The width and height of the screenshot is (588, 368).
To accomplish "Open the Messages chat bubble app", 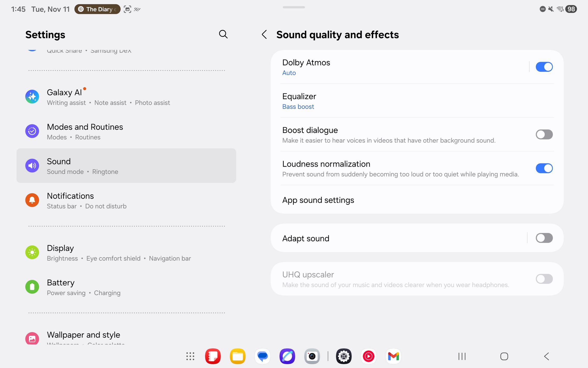I will click(262, 356).
